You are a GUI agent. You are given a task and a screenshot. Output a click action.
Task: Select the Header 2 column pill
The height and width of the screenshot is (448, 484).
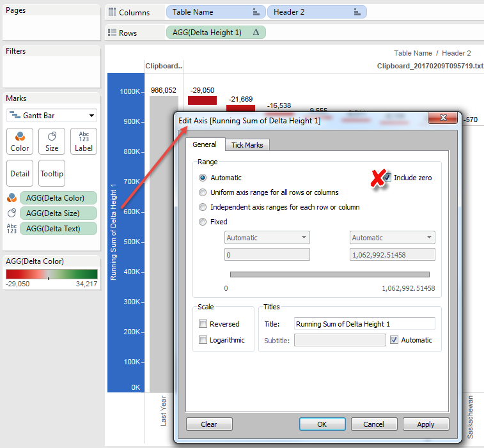pos(317,12)
